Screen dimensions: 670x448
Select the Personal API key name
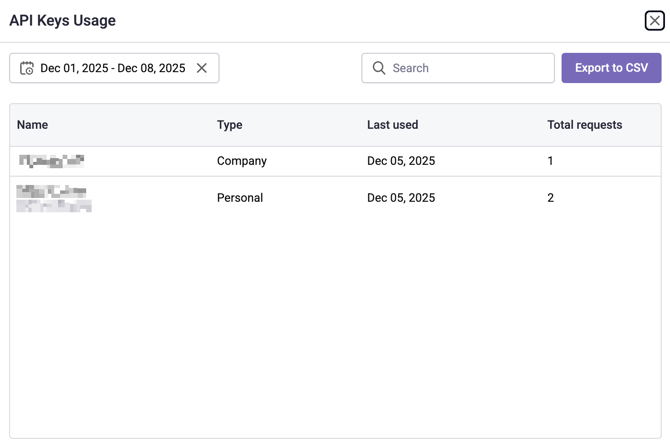click(x=54, y=198)
